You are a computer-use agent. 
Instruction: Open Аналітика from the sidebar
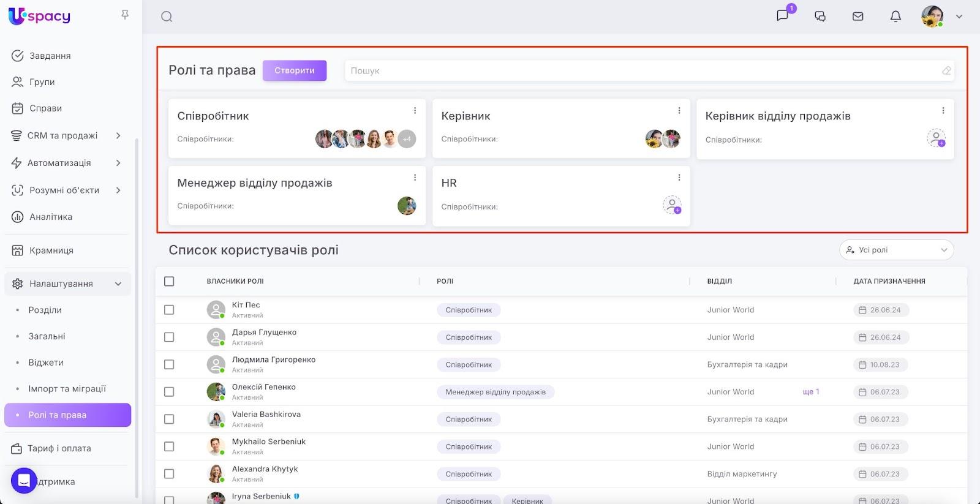[x=51, y=217]
